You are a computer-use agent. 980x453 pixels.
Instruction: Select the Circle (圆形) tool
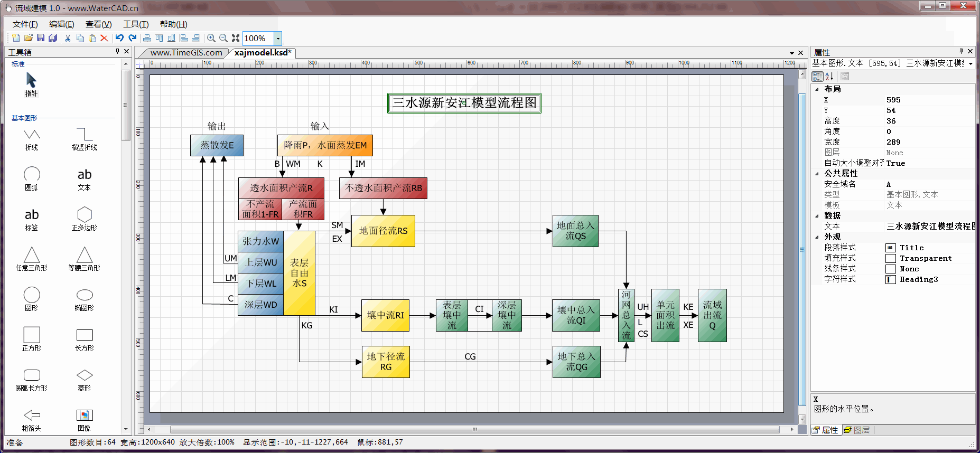[x=32, y=299]
